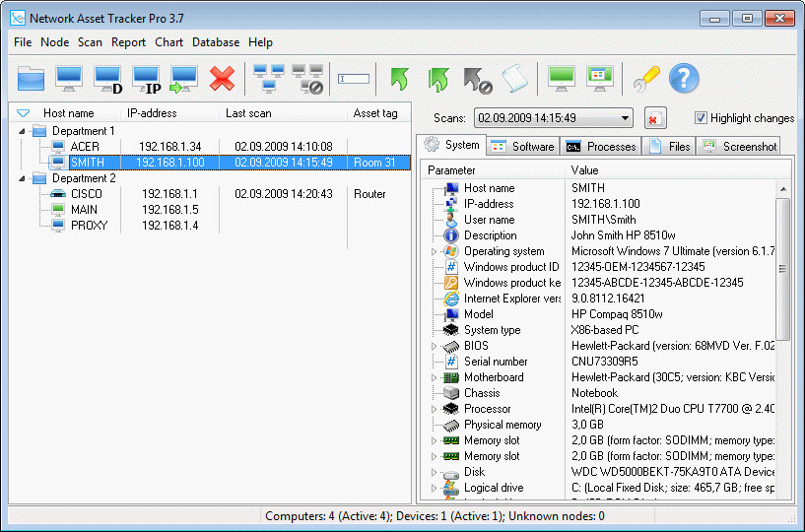Open the File menu
Viewport: 805px width, 532px height.
23,42
